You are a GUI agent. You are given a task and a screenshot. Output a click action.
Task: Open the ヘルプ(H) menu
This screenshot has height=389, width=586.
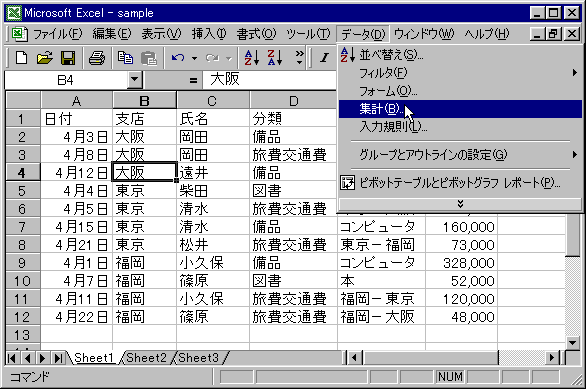[487, 34]
